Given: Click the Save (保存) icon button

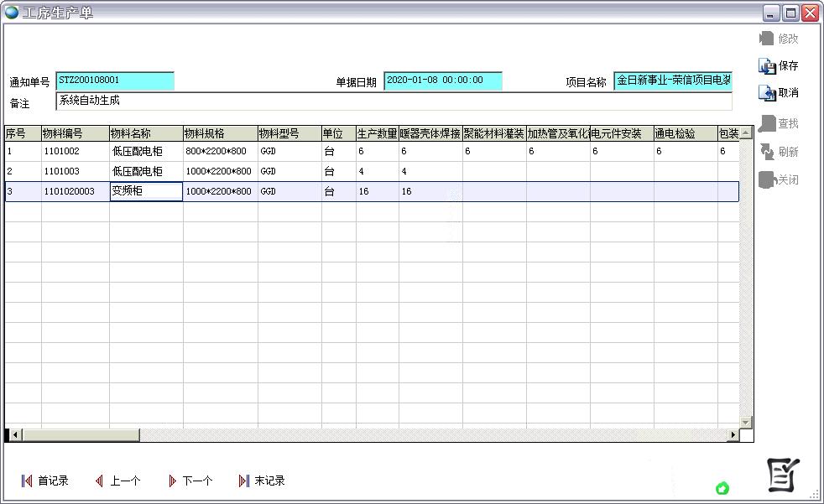Looking at the screenshot, I should [778, 65].
